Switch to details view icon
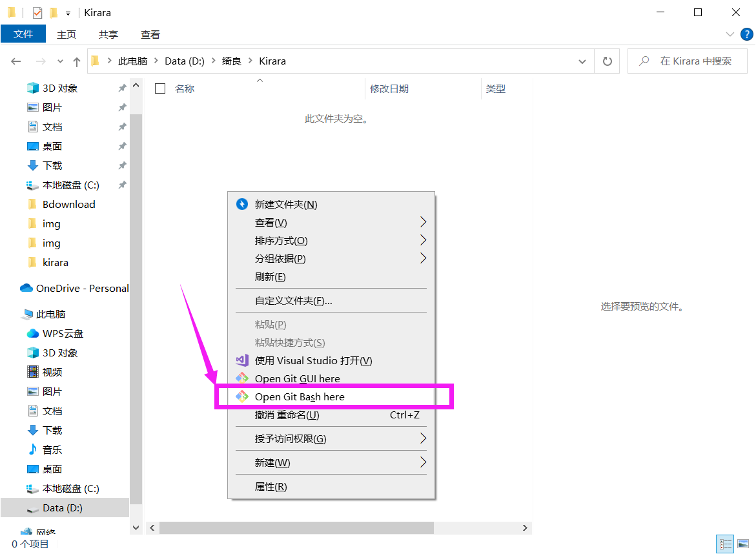Viewport: 756px width, 554px height. (725, 544)
